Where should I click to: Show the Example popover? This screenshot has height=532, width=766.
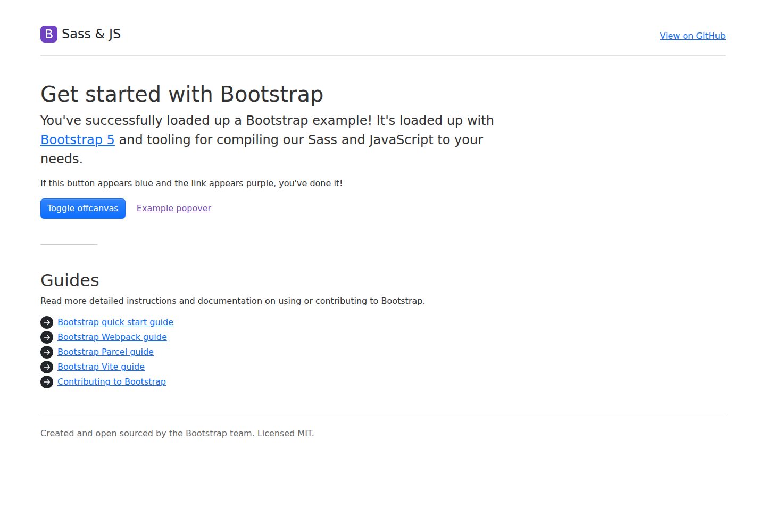click(174, 209)
